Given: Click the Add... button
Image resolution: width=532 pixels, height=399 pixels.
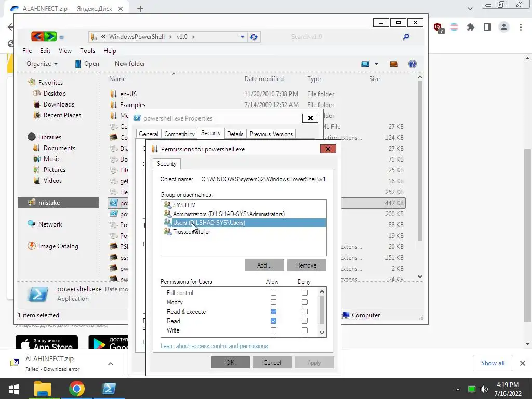Looking at the screenshot, I should pos(264,265).
